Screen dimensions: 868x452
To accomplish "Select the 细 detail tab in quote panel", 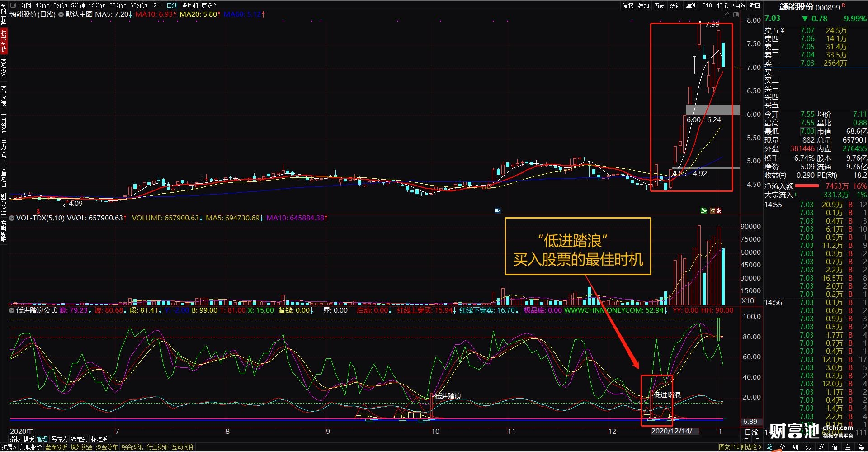I will click(796, 447).
